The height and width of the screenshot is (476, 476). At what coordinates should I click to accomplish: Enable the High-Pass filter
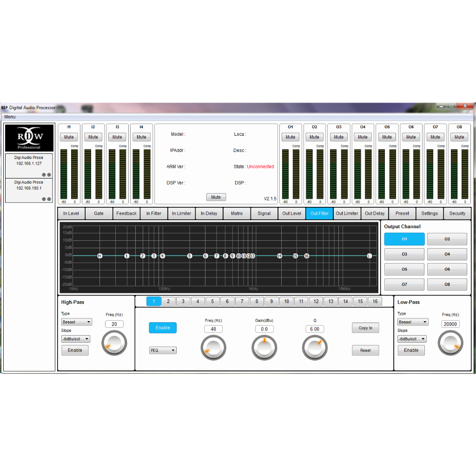tap(75, 350)
